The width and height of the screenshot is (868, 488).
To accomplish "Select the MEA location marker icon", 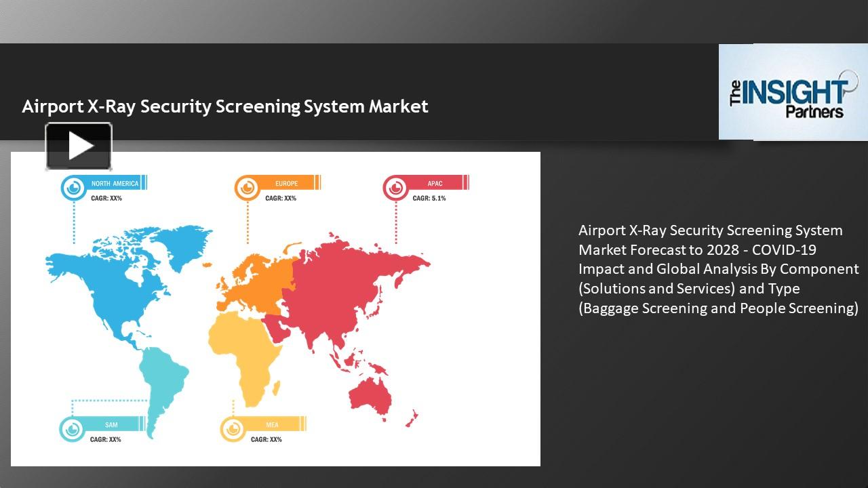I will click(x=233, y=430).
